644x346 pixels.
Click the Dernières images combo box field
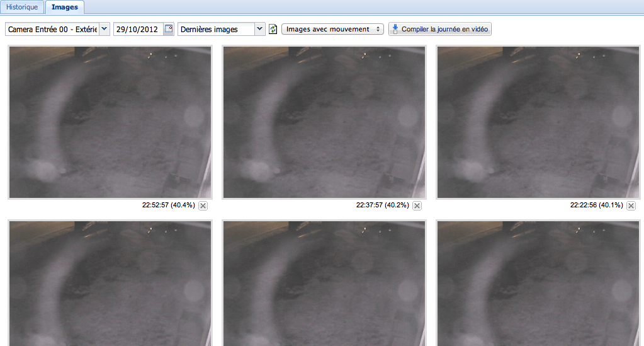coord(216,29)
